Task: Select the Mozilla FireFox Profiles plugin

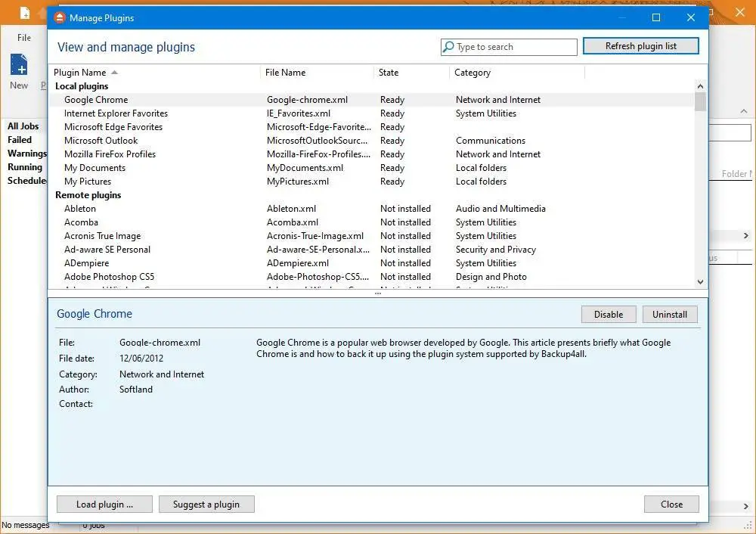Action: pyautogui.click(x=372, y=154)
